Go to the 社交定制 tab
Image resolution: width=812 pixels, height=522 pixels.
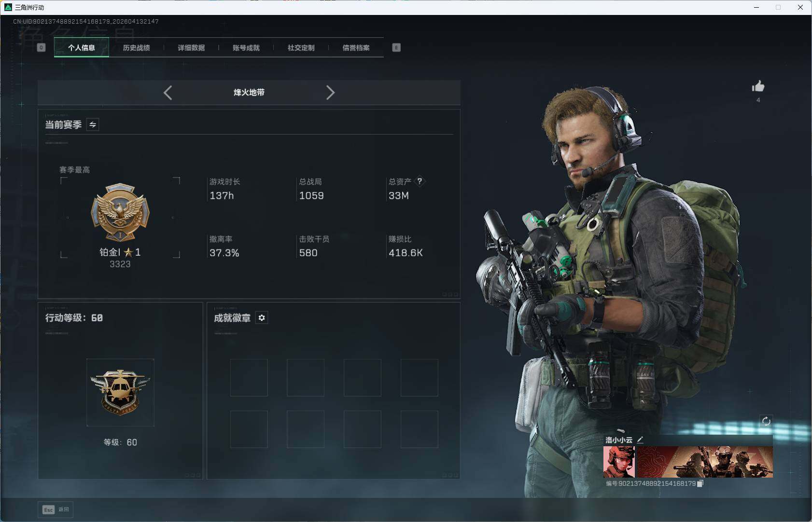301,47
